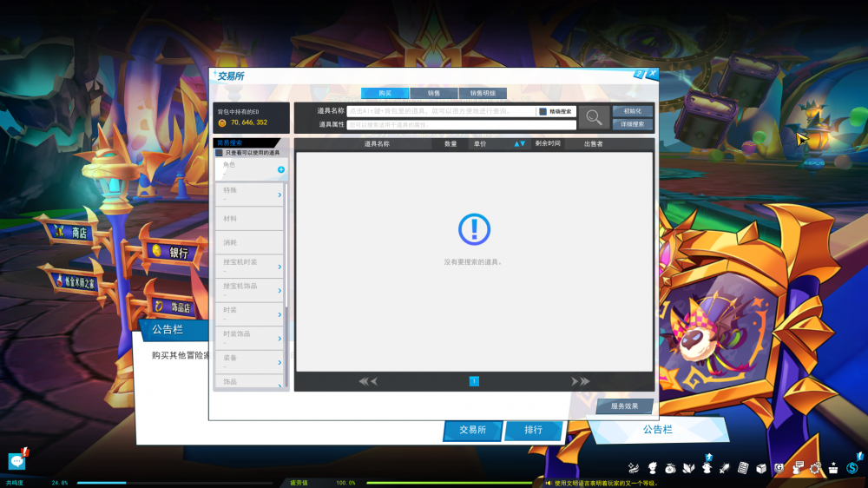868x488 pixels.
Task: Expand the 饰品 category
Action: tap(249, 381)
